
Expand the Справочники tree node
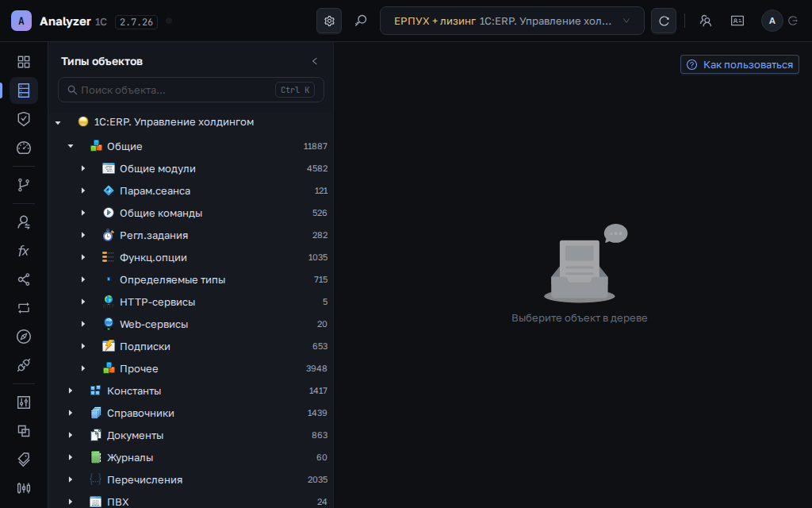71,413
